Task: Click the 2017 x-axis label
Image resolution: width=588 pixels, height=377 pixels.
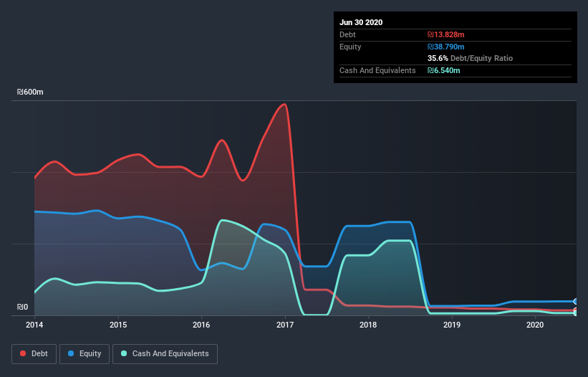Action: click(285, 325)
